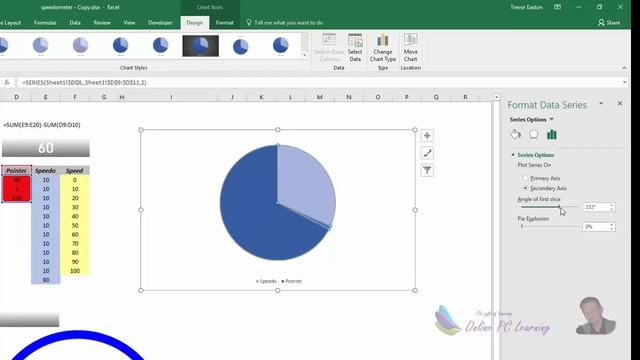
Task: Select column K header
Action: point(261,97)
